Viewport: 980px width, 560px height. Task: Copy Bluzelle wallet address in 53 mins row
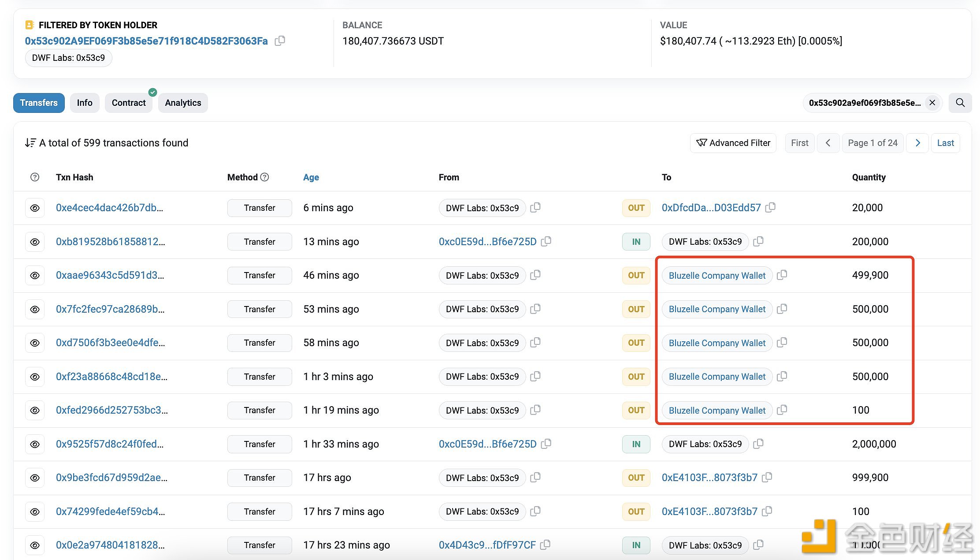coord(782,309)
